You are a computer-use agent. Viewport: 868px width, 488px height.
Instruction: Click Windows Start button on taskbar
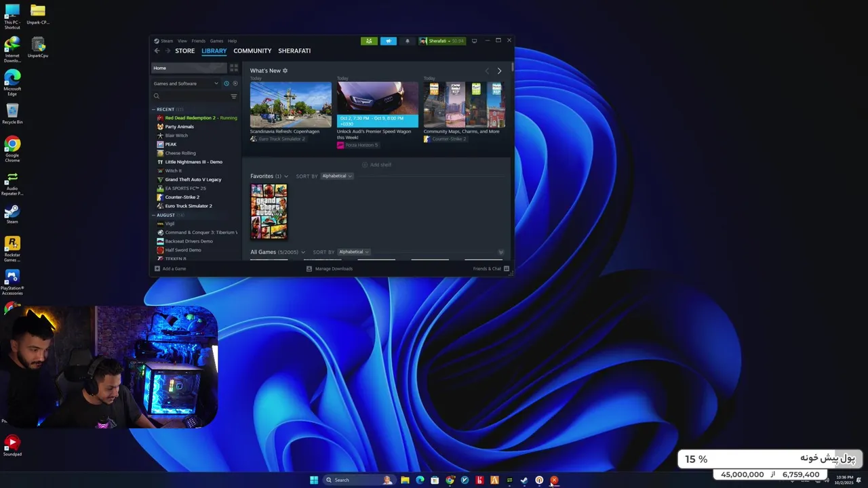tap(314, 480)
